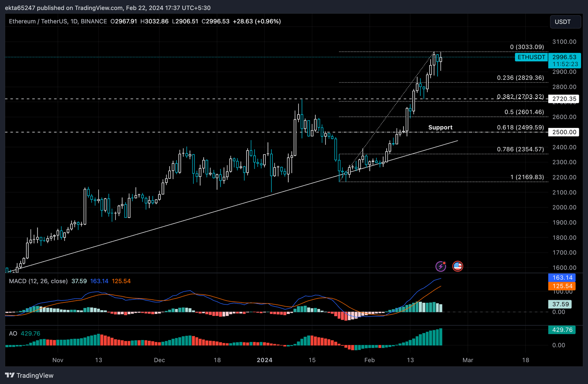This screenshot has height=384, width=588.
Task: Open the US flag economic events icon
Action: coord(458,266)
